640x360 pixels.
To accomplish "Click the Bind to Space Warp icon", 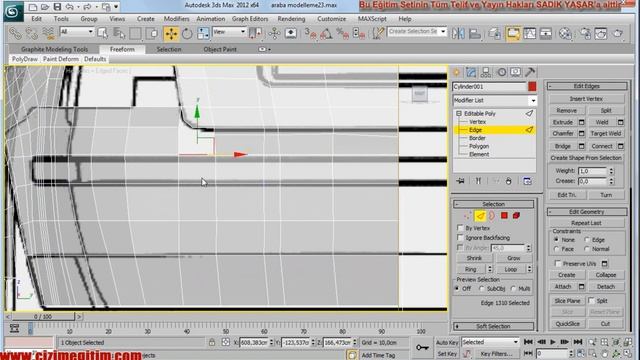I will [48, 33].
